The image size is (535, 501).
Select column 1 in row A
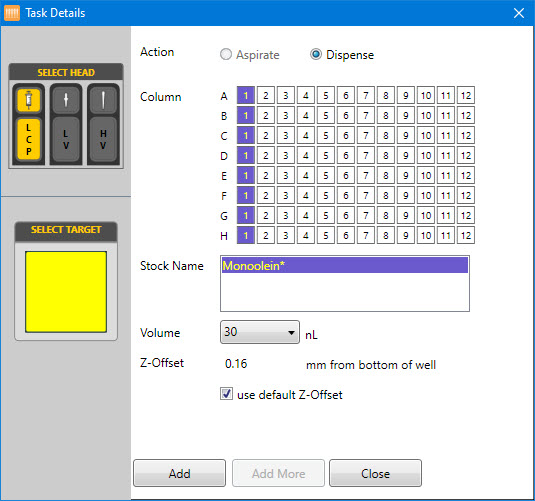pyautogui.click(x=246, y=95)
